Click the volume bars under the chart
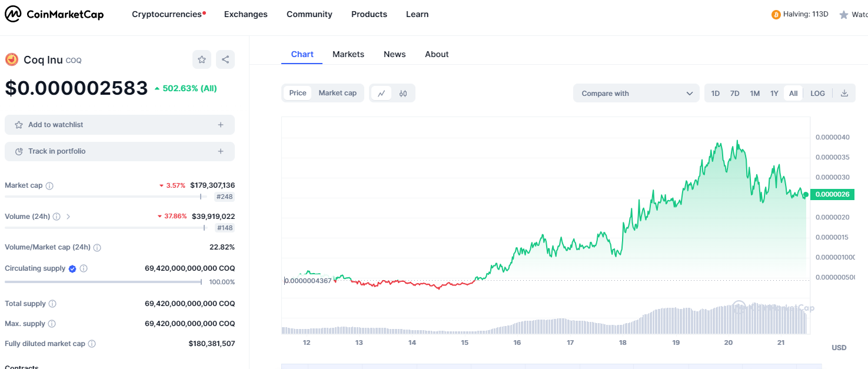This screenshot has width=868, height=369. pyautogui.click(x=545, y=320)
